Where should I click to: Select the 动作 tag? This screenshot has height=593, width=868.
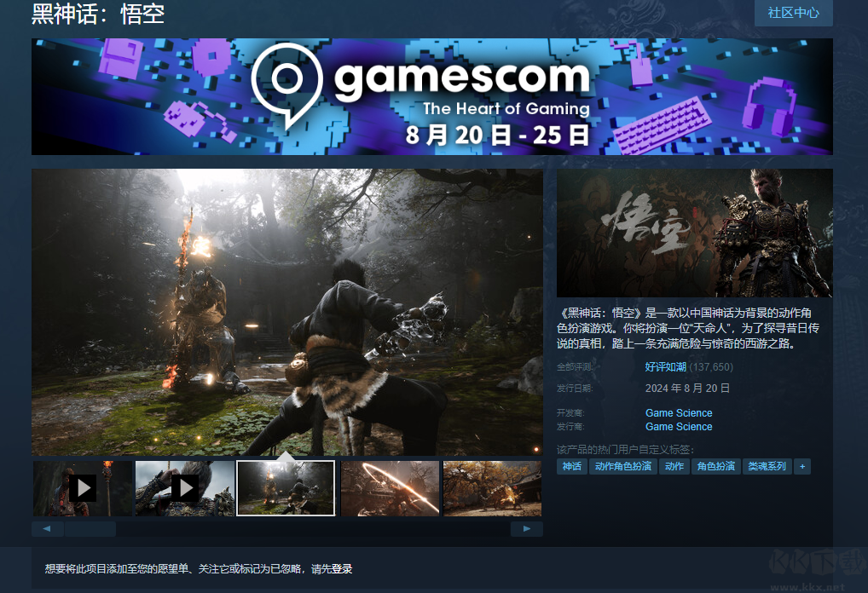point(674,466)
